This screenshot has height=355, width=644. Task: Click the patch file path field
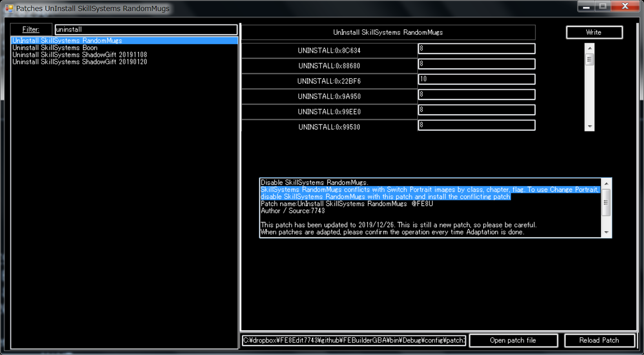pyautogui.click(x=354, y=340)
